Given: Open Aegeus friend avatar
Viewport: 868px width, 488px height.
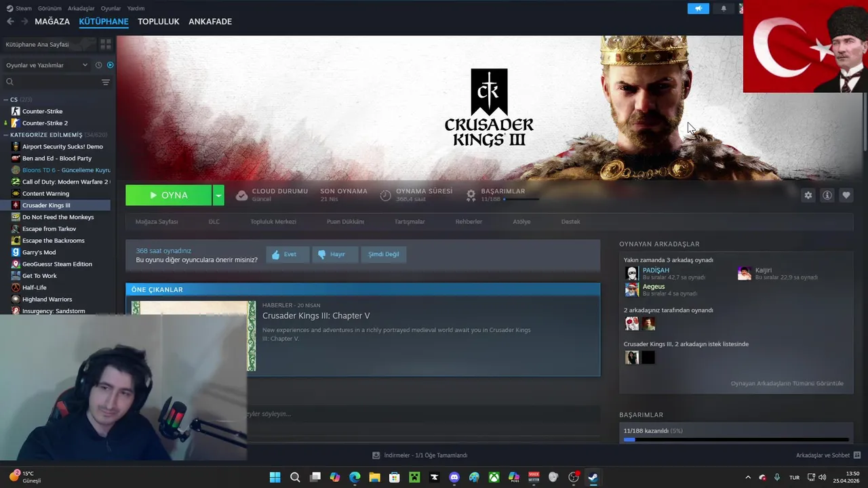Looking at the screenshot, I should (632, 289).
